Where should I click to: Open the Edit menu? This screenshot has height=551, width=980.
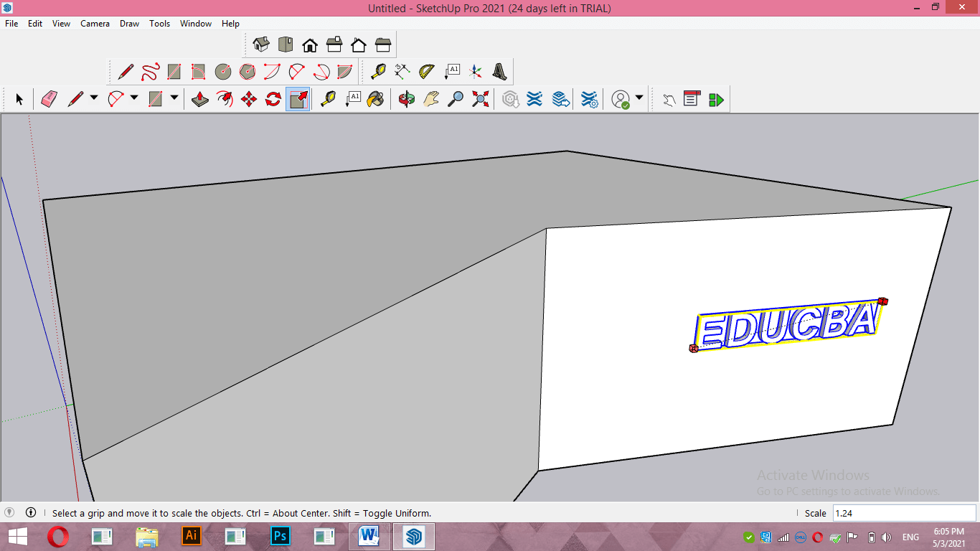click(x=35, y=24)
